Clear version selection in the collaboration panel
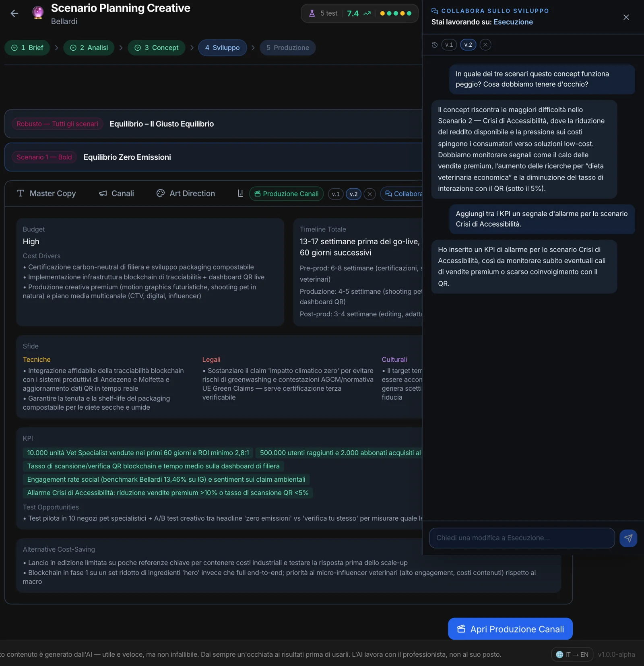 pos(485,45)
